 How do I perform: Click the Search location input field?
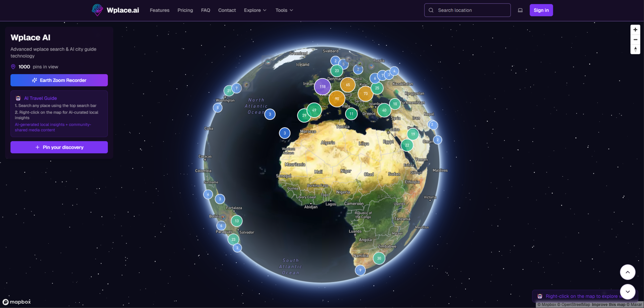(470, 10)
